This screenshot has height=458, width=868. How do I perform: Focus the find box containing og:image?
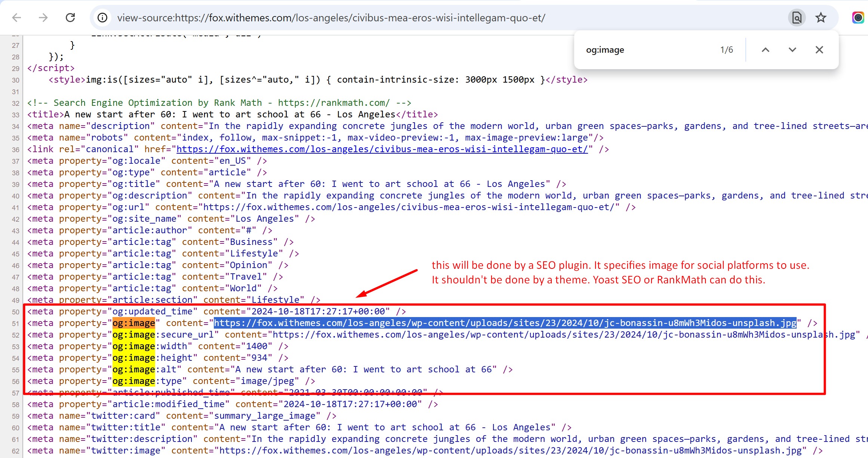[x=649, y=50]
